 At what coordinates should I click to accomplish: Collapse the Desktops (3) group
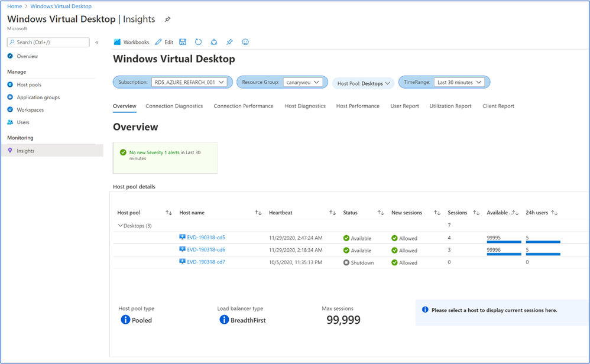click(121, 226)
